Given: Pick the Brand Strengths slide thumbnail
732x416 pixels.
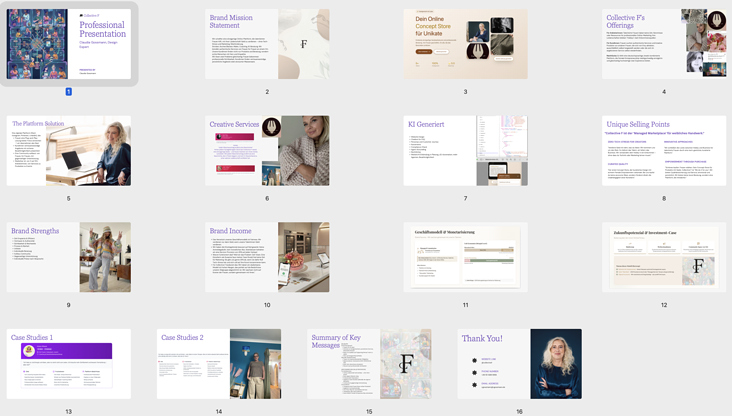Looking at the screenshot, I should click(68, 257).
